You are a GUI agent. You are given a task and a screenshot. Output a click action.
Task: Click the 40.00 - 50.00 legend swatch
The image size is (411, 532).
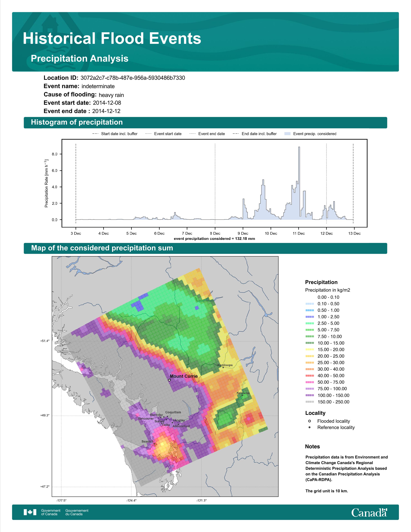(x=309, y=376)
